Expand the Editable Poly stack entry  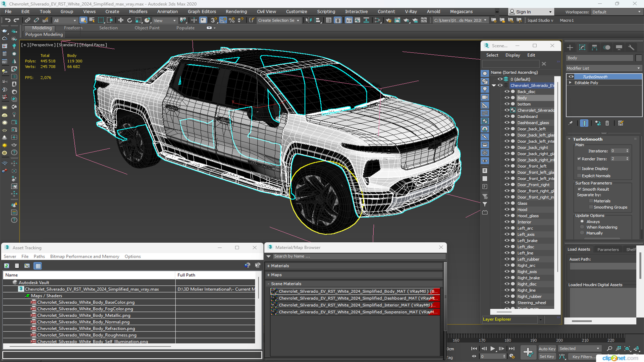[570, 83]
